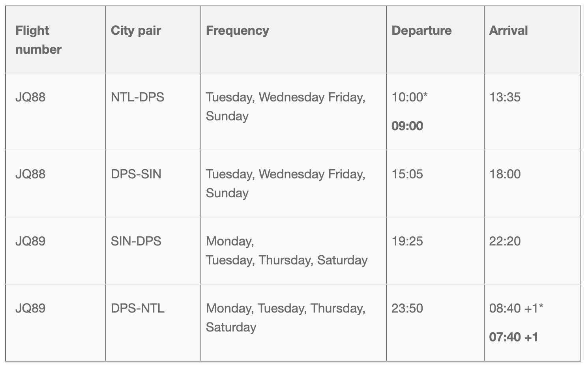This screenshot has width=588, height=367.
Task: Click the "Flight number" column header
Action: tap(38, 40)
